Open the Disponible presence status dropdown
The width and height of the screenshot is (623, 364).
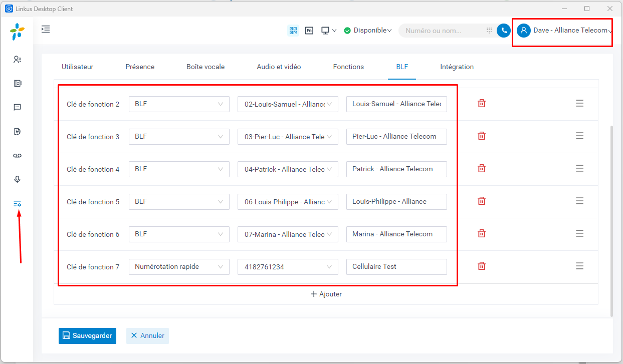[368, 31]
